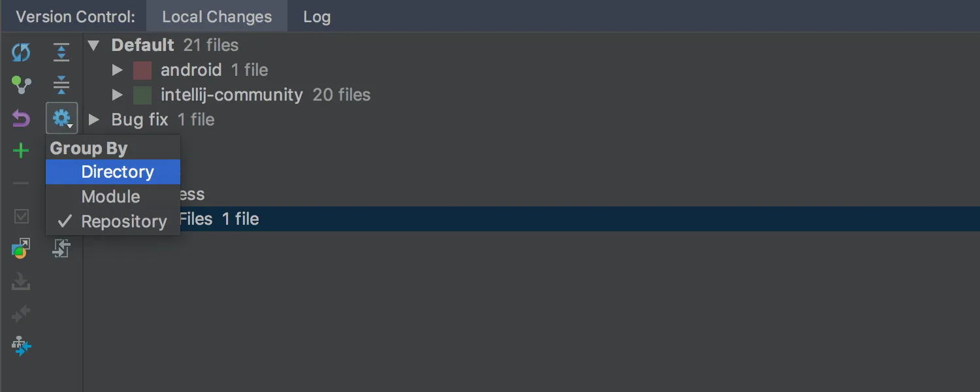Screen dimensions: 980x392
Task: Click the Expand All icon
Action: point(61,52)
